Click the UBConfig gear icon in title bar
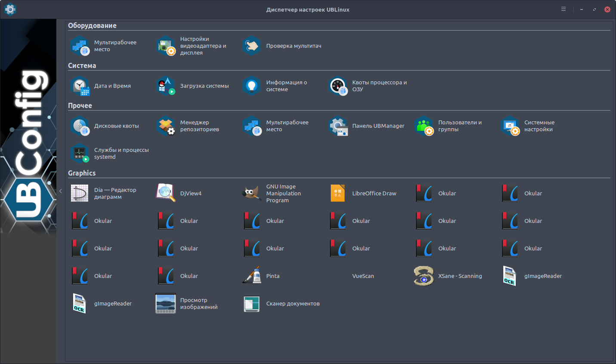Viewport: 616px width, 364px height. (x=10, y=9)
